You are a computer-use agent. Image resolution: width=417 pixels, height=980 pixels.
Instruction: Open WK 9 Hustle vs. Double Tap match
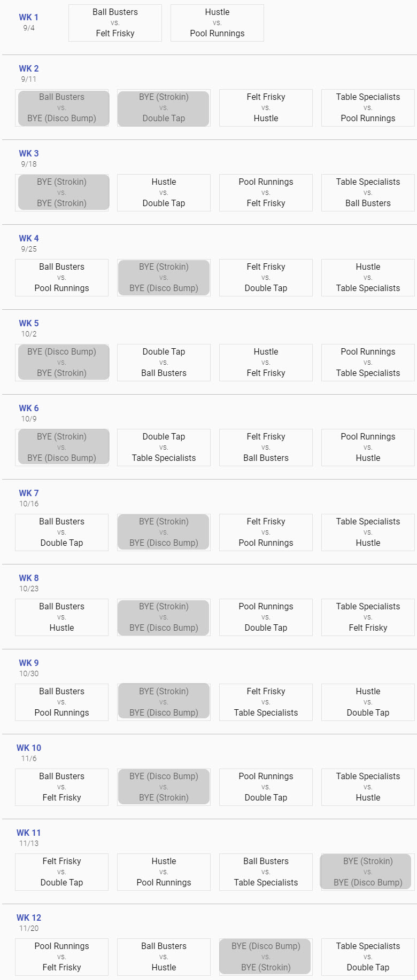tap(368, 702)
